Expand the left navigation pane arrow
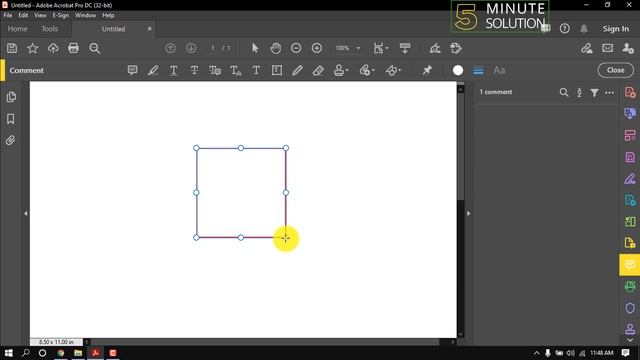This screenshot has width=640, height=360. click(26, 213)
